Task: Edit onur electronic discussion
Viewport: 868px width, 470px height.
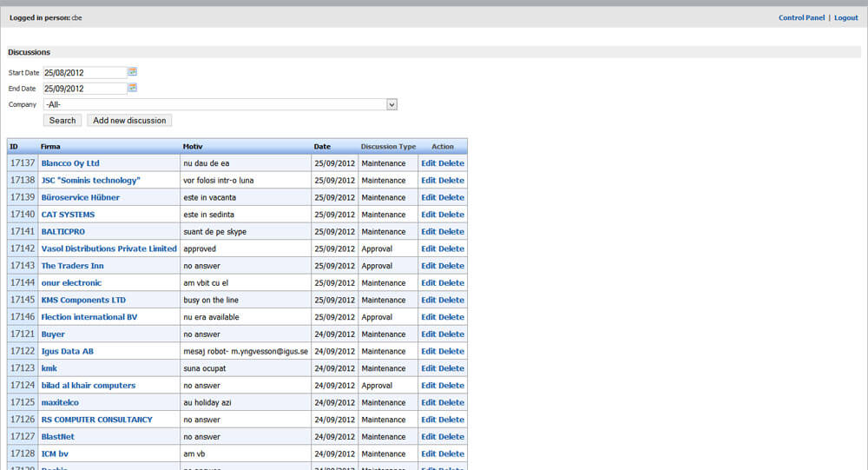Action: pyautogui.click(x=429, y=283)
